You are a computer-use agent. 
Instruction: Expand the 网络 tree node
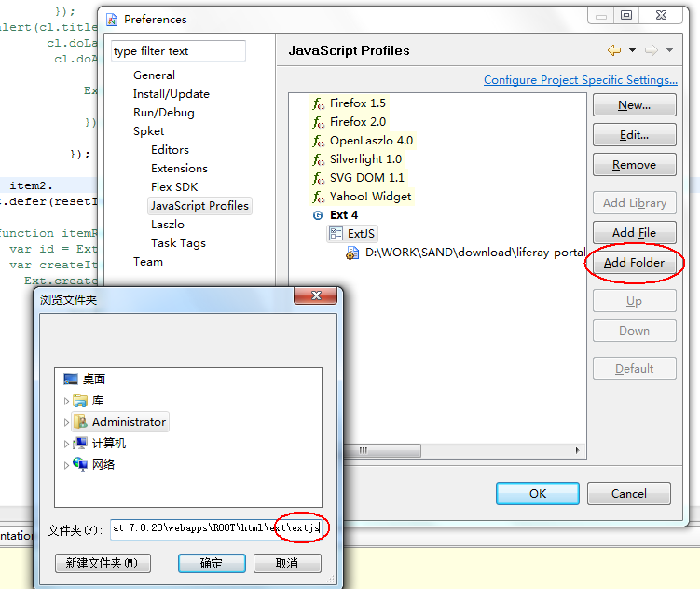click(66, 465)
